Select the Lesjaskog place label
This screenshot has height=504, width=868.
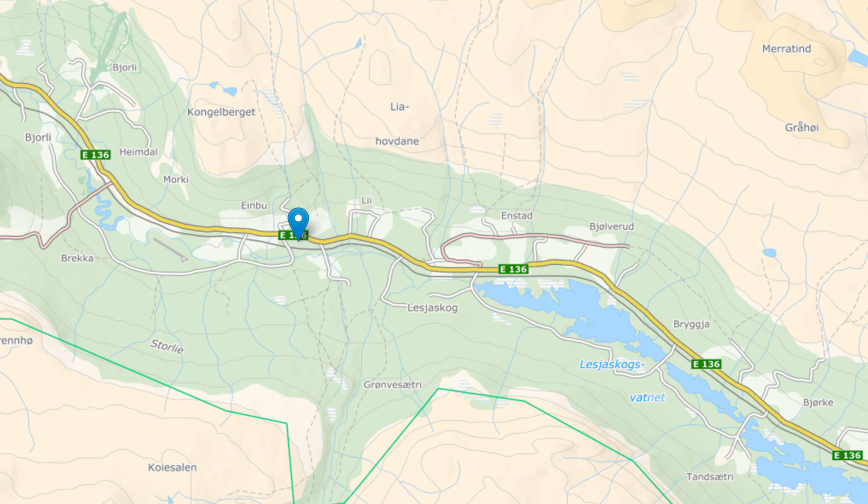click(432, 308)
